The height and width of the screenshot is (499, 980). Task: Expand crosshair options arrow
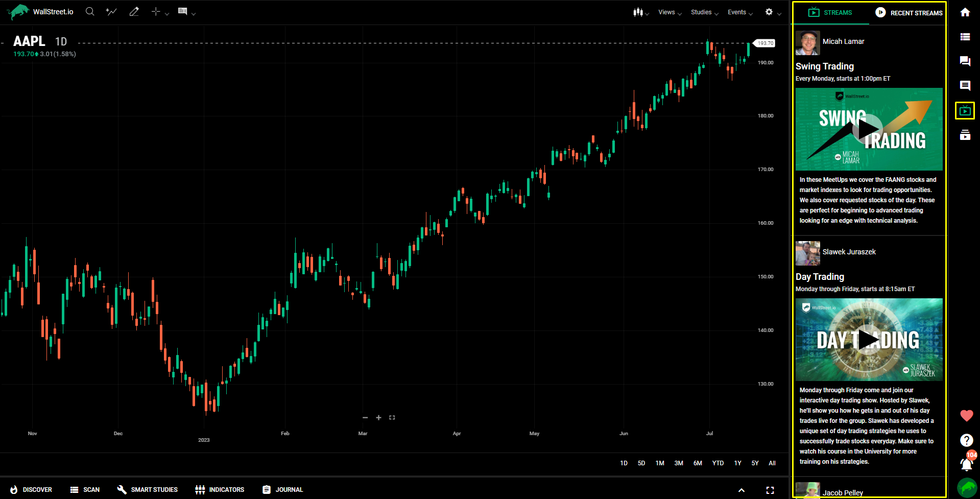[167, 14]
